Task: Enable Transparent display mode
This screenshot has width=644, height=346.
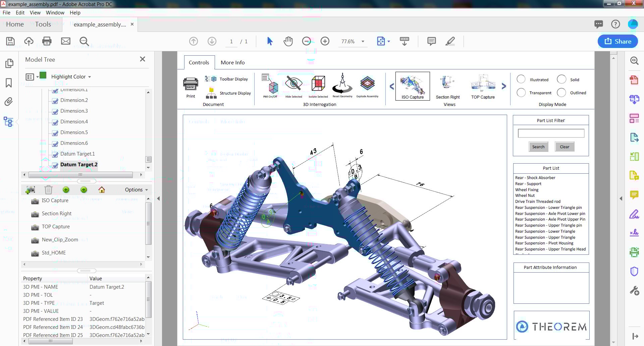Action: (521, 93)
